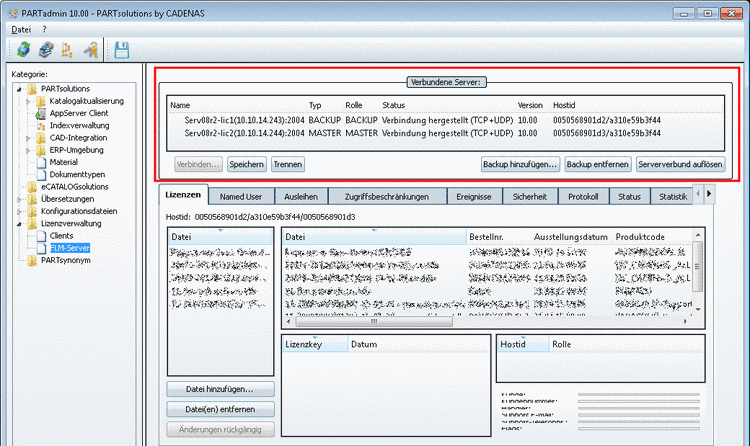This screenshot has width=750, height=446.
Task: Click the Indexverwaltung tree icon
Action: pos(41,125)
